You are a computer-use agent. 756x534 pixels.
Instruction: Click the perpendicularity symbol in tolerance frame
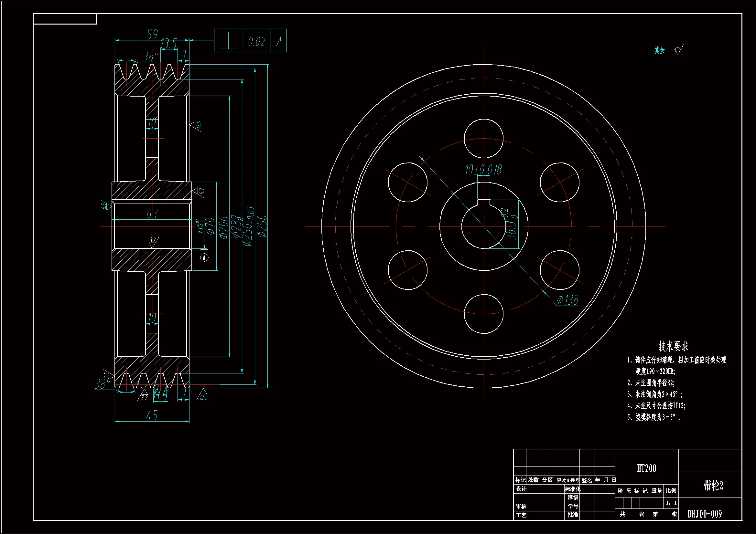(228, 41)
